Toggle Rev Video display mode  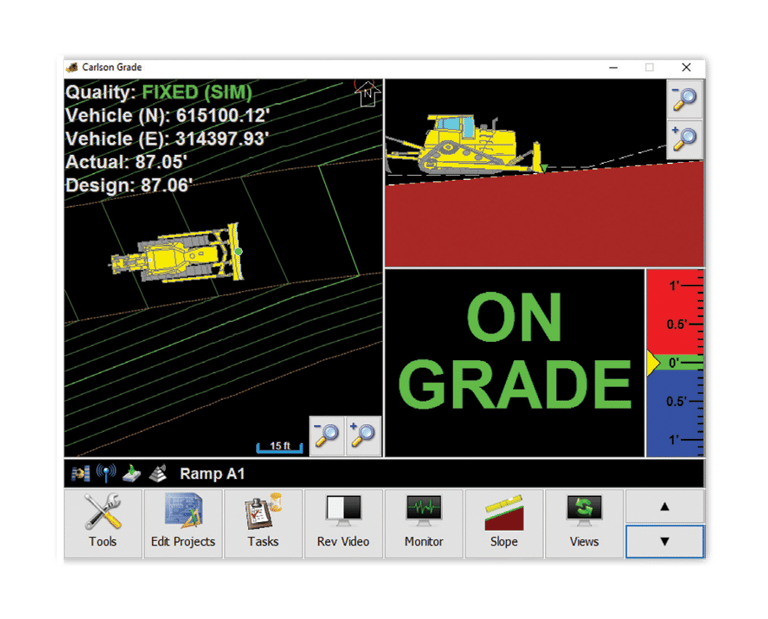(343, 523)
